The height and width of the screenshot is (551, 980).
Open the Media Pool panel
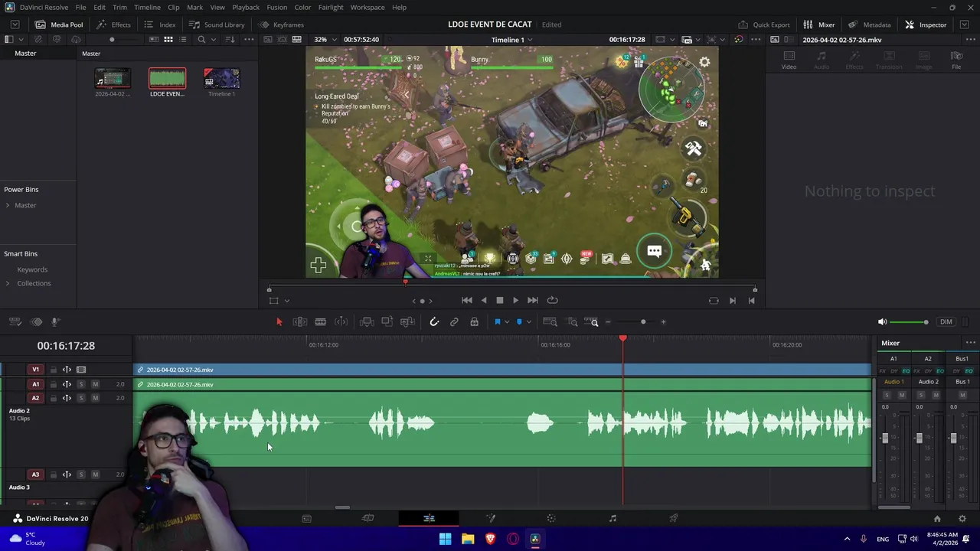pyautogui.click(x=59, y=24)
